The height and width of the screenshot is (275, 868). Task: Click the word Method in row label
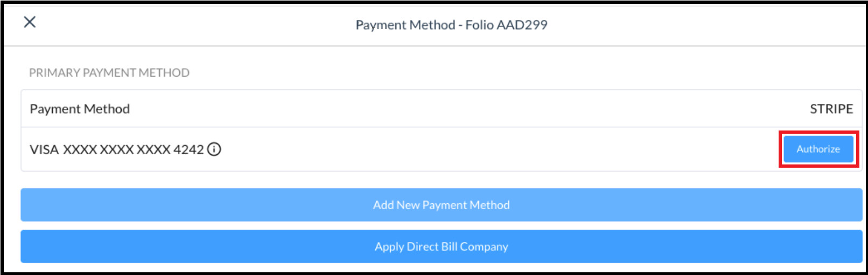(x=107, y=109)
